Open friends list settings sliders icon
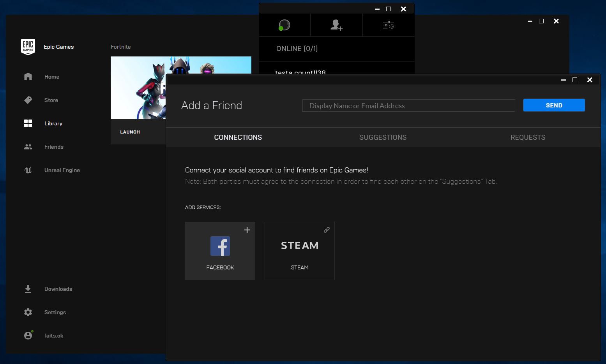The image size is (606, 364). [389, 25]
